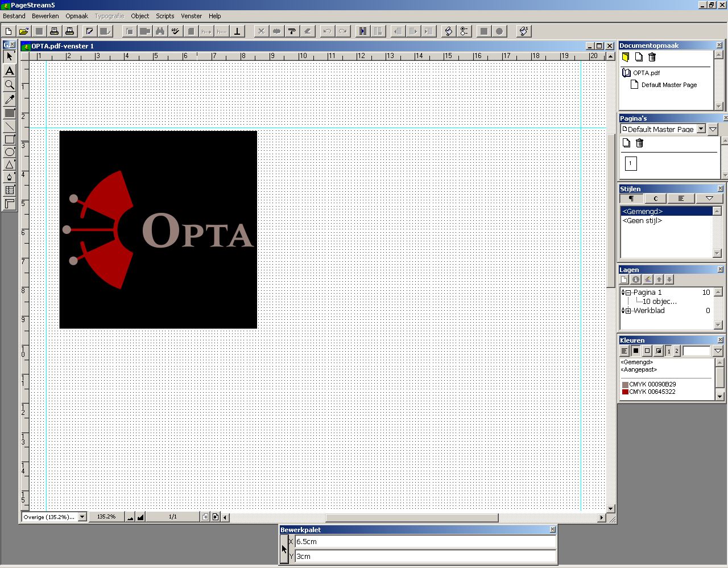Open the Scripts menu
The image size is (728, 568).
coord(165,16)
